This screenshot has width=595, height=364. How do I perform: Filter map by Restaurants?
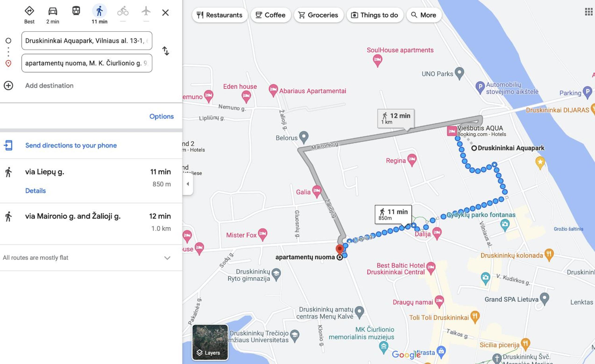pos(219,15)
